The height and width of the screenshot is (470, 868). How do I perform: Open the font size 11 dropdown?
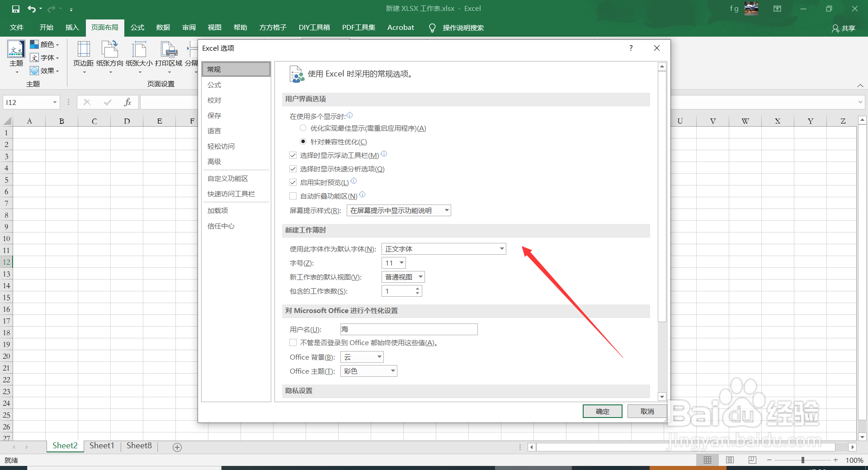pos(394,263)
